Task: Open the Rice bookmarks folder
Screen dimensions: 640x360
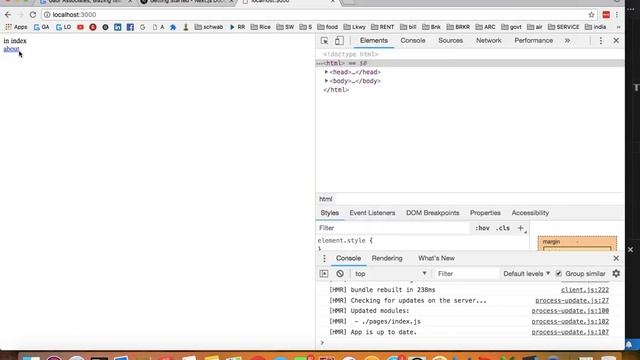Action: 260,27
